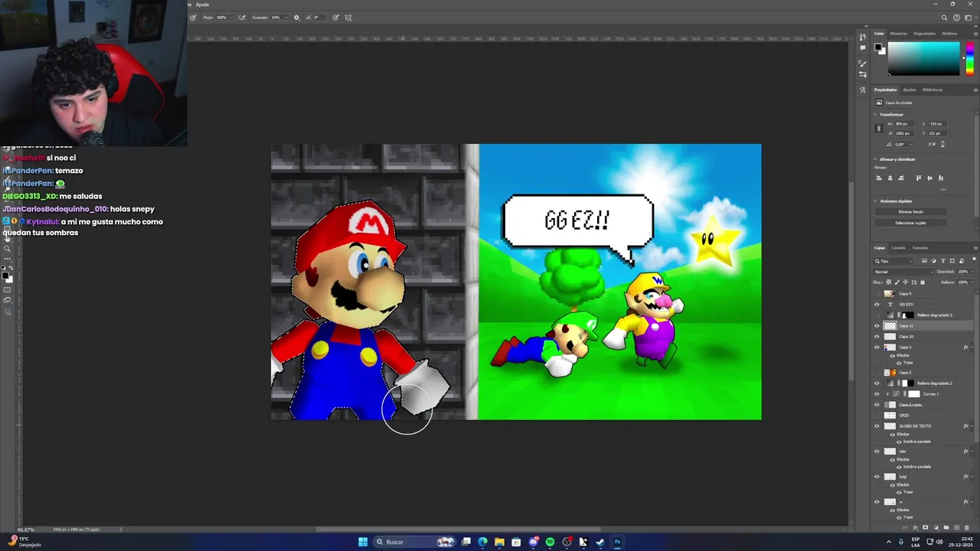Switch to the Trazados tab
This screenshot has width=980, height=551.
coord(920,248)
